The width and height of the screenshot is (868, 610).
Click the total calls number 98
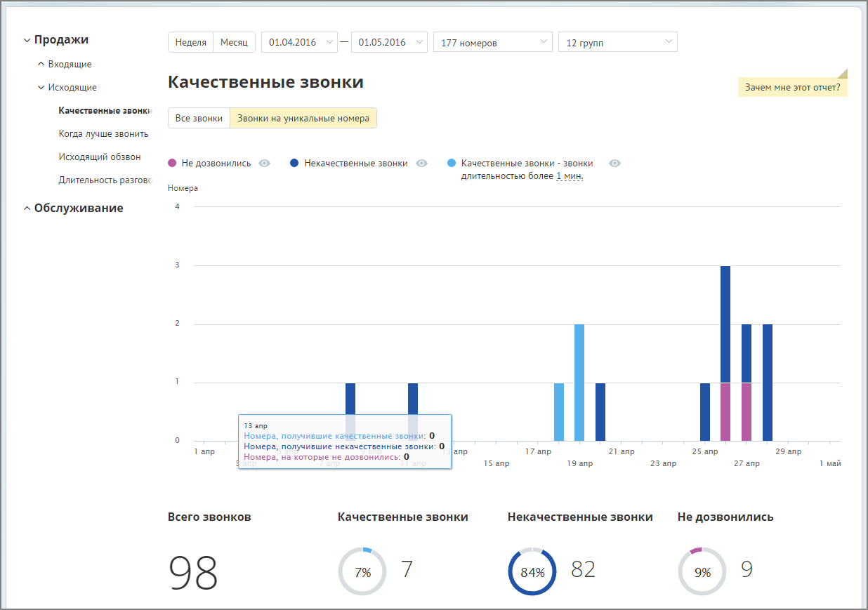(193, 573)
